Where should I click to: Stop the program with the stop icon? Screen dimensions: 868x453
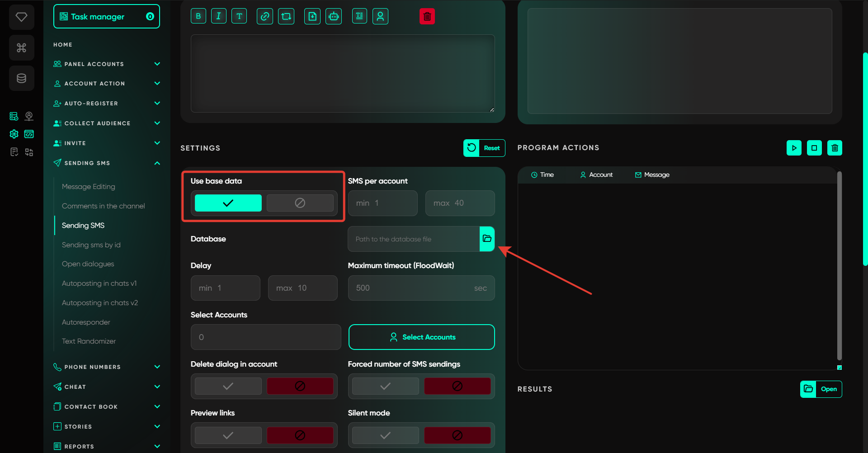(x=814, y=148)
